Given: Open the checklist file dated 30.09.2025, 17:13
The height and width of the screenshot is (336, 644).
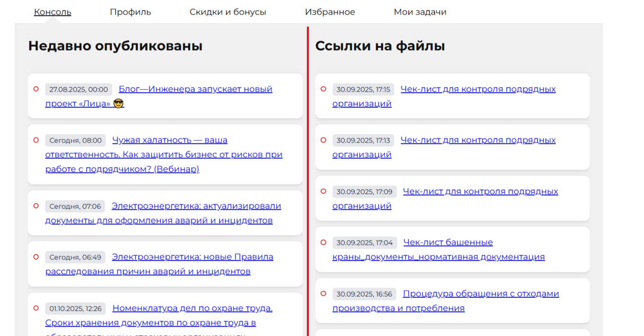Looking at the screenshot, I should coord(478,140).
